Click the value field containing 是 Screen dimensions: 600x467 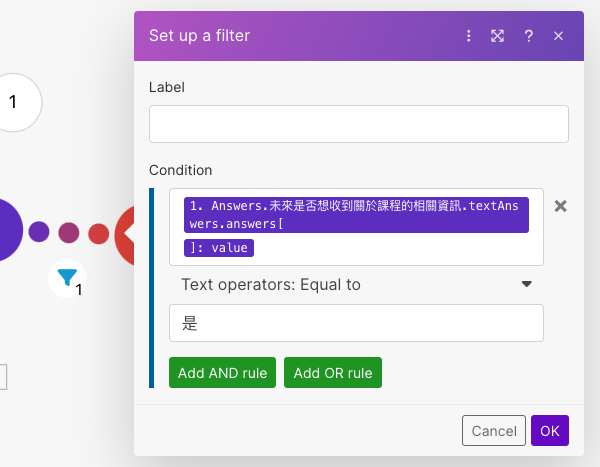[356, 324]
